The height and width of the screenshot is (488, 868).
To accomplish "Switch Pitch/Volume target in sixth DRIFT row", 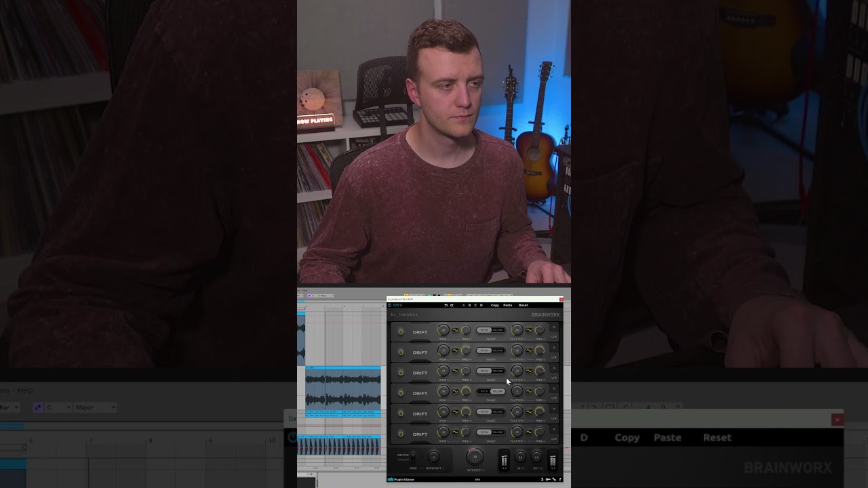I will [x=491, y=432].
